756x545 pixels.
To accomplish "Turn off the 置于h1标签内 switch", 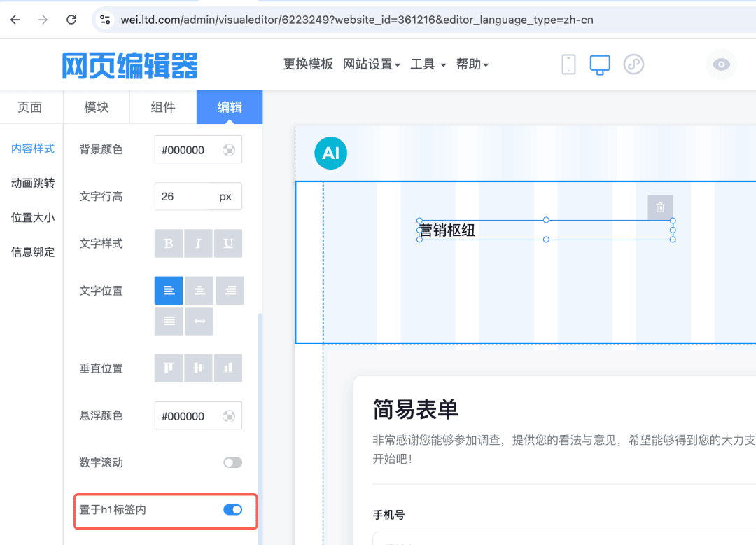I will pos(233,510).
